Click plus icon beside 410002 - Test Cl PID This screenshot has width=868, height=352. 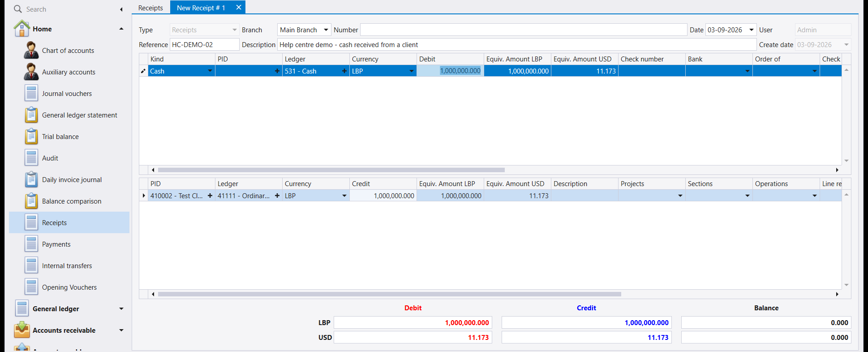(x=210, y=196)
